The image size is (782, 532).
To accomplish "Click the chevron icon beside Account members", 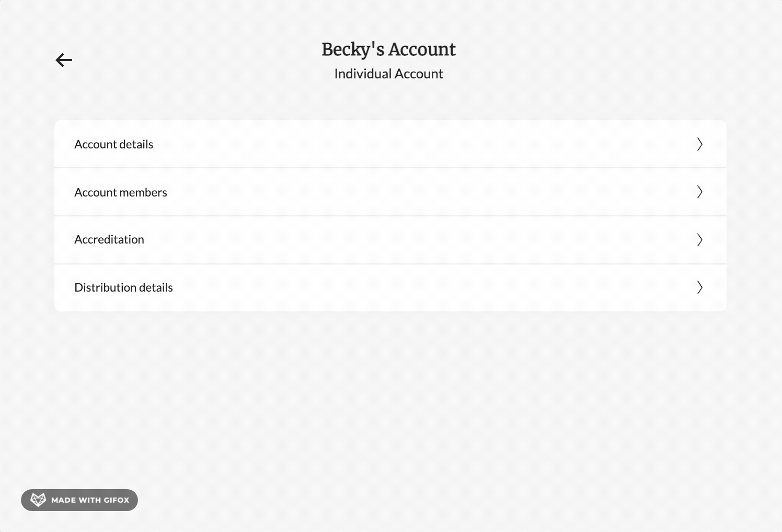I will click(699, 192).
